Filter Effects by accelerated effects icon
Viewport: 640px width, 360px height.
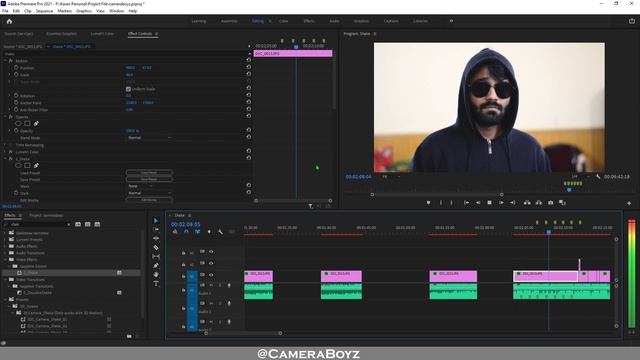point(78,224)
